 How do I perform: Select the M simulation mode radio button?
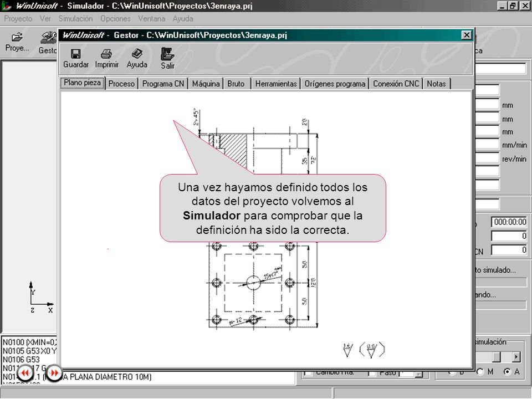click(x=480, y=372)
